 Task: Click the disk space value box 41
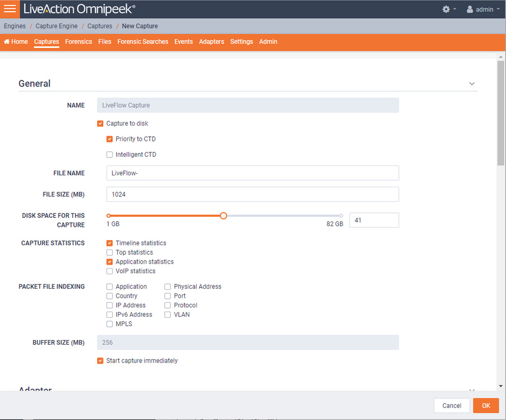coord(374,220)
